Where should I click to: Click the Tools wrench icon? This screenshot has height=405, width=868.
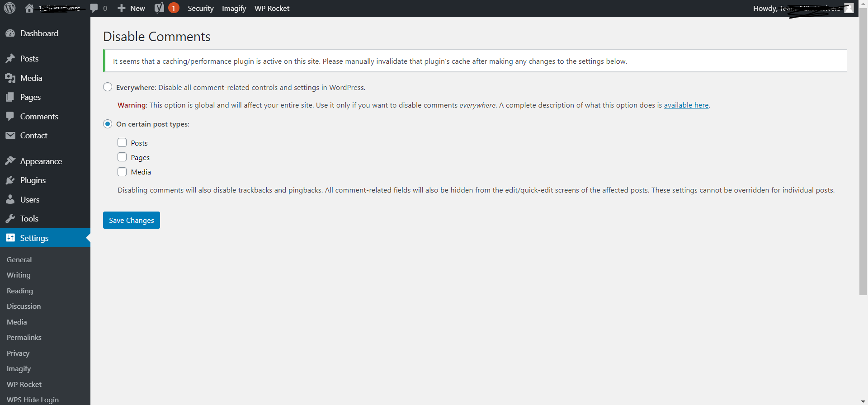10,219
